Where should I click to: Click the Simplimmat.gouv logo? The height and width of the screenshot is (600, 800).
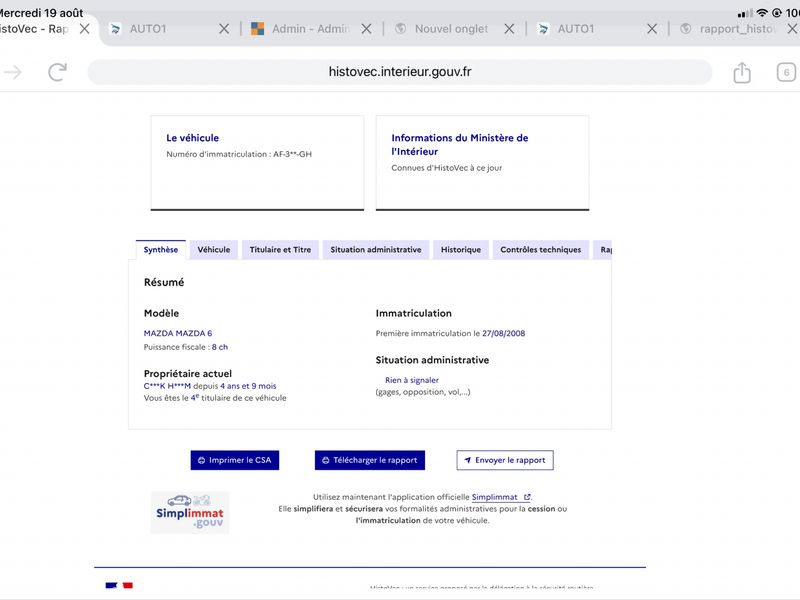pyautogui.click(x=190, y=513)
